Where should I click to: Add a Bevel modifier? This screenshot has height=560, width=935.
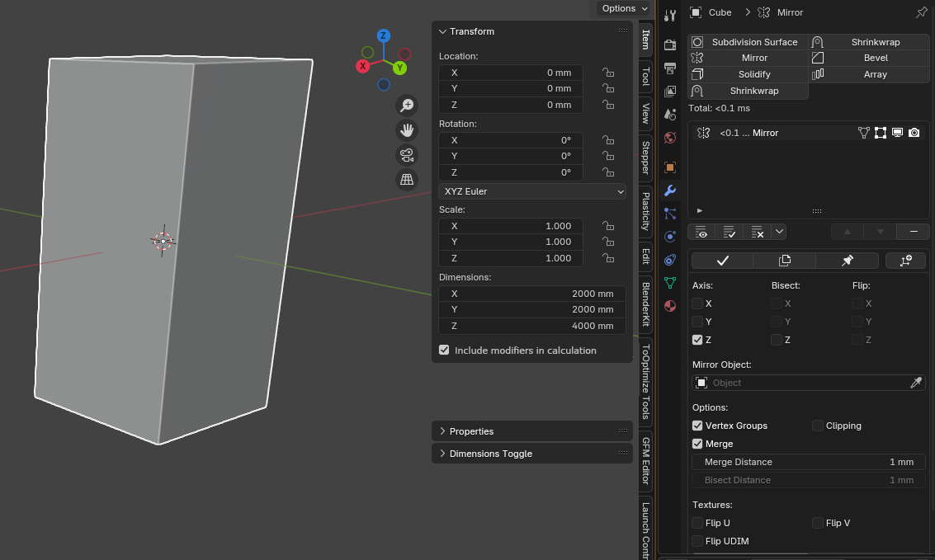[x=870, y=58]
